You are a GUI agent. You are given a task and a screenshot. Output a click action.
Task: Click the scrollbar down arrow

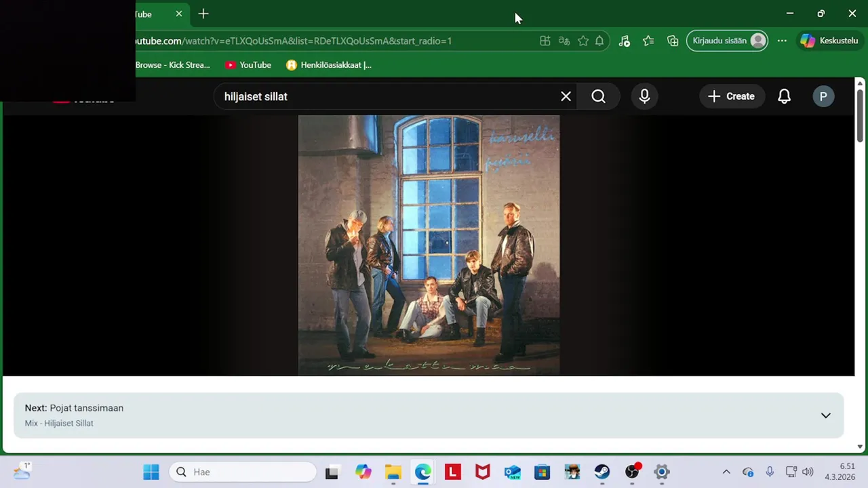860,447
